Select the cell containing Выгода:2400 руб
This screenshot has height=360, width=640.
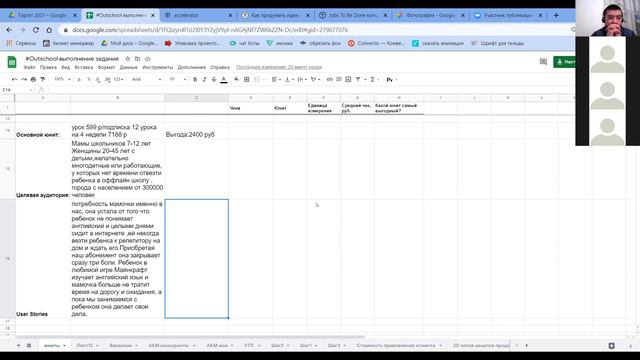(196, 131)
